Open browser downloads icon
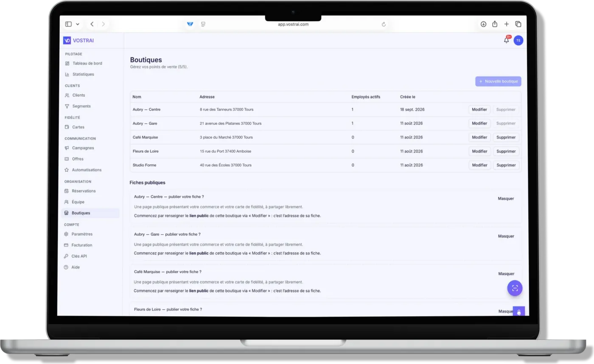The image size is (594, 364). [483, 24]
